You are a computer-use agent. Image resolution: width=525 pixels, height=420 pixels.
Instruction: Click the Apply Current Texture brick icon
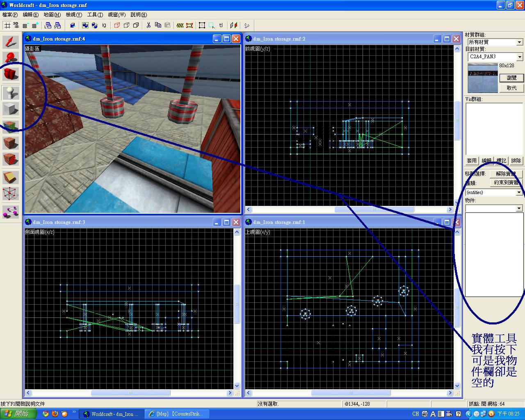tap(11, 143)
